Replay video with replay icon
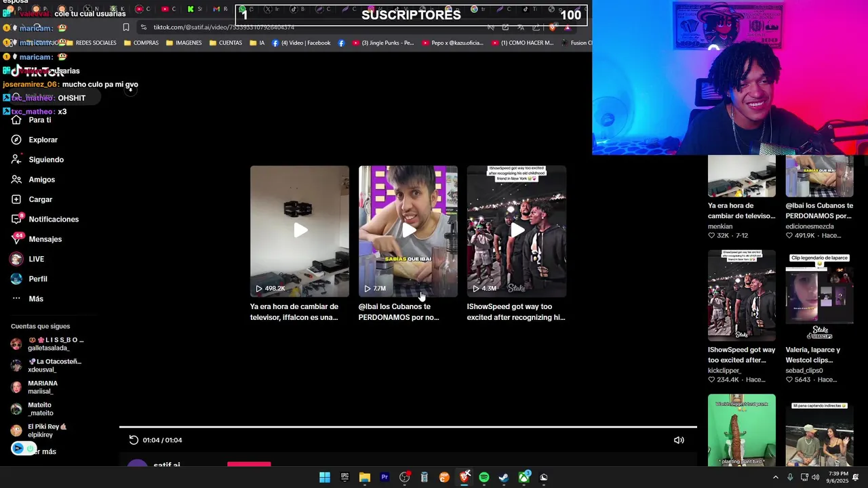Screen dimensions: 868x488 (x=134, y=440)
